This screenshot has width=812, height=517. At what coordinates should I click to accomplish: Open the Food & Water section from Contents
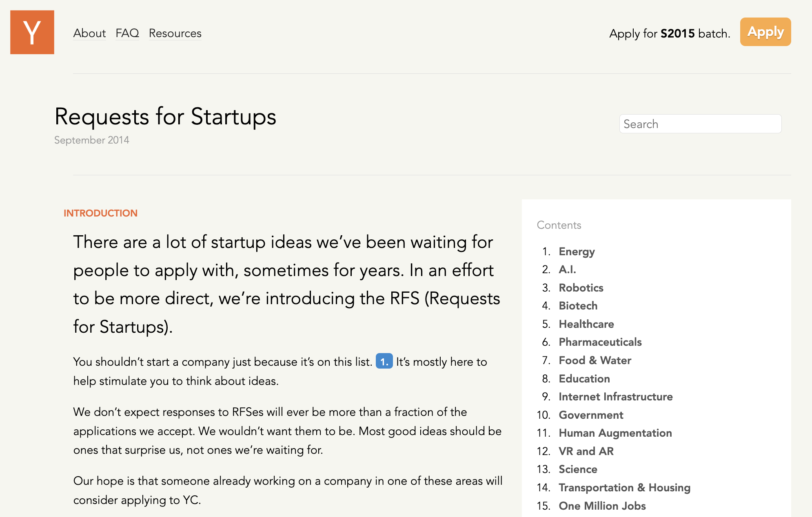pos(595,360)
